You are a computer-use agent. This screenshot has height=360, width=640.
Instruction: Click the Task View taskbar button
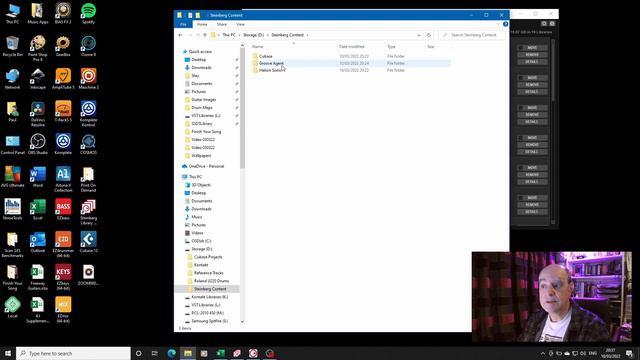coord(155,353)
